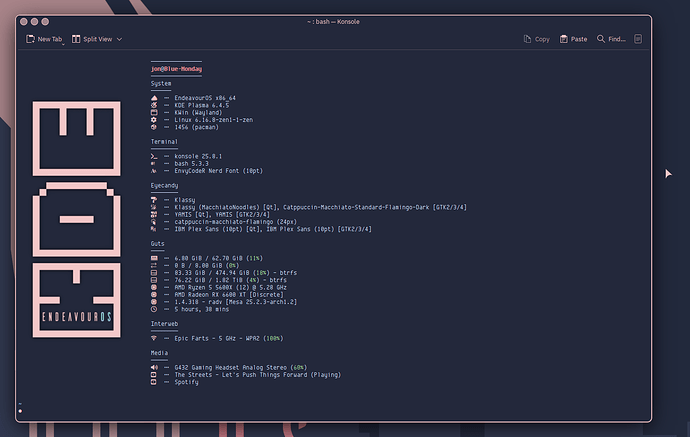Click the third titlebar circle button
The height and width of the screenshot is (437, 690).
(x=45, y=22)
